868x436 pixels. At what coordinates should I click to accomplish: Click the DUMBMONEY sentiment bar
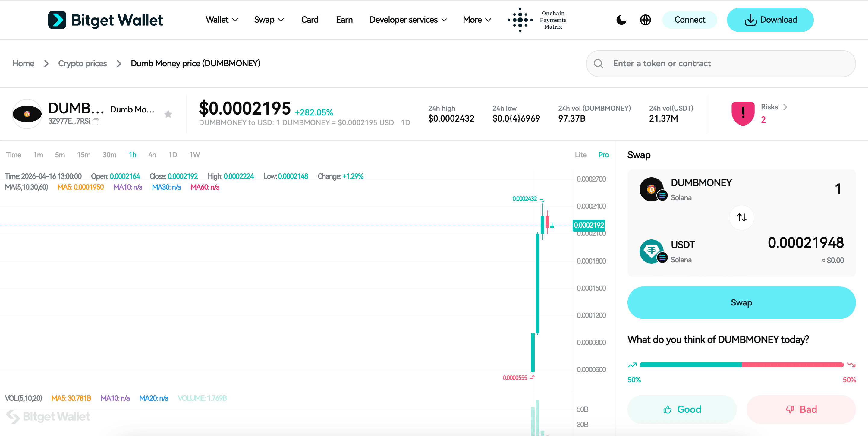[741, 365]
